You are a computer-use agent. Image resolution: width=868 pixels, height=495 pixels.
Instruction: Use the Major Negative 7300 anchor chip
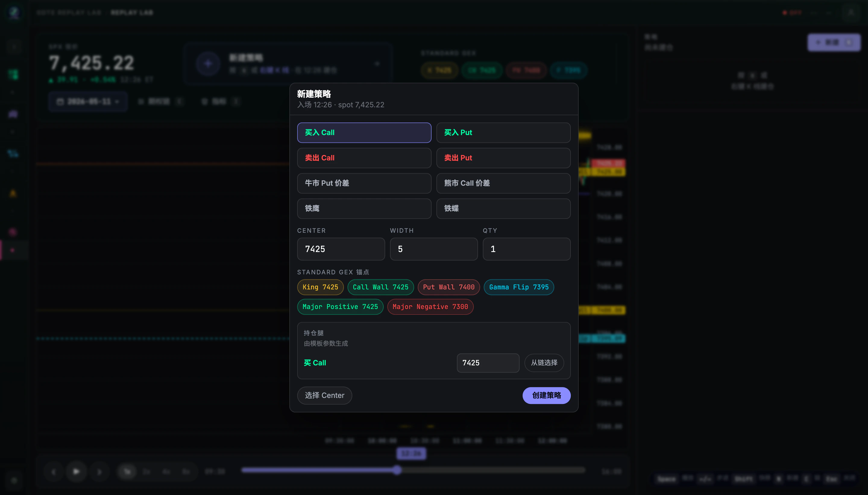(430, 307)
